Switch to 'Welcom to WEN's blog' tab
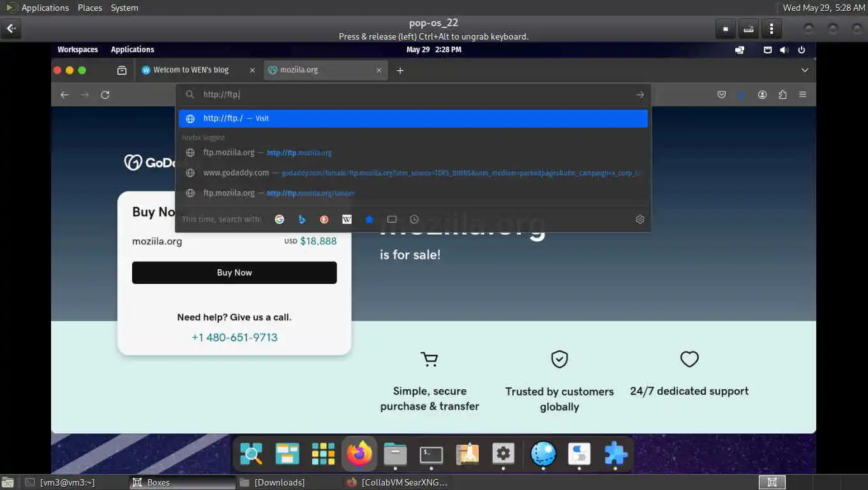Viewport: 868px width, 490px height. point(191,70)
